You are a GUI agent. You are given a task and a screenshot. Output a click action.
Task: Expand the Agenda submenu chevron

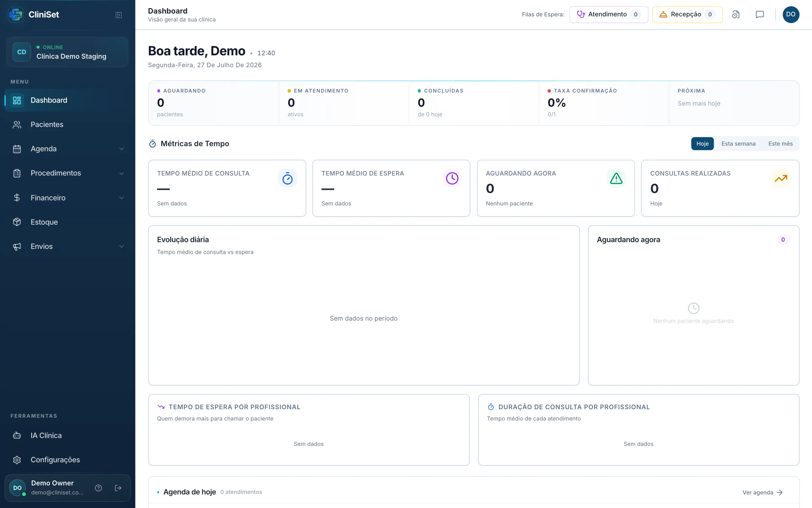click(122, 149)
